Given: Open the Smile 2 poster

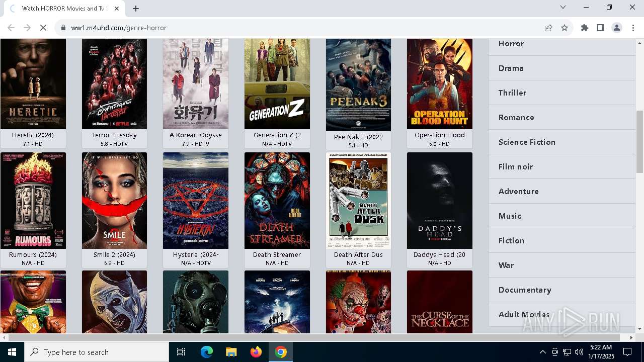Looking at the screenshot, I should click(x=114, y=201).
